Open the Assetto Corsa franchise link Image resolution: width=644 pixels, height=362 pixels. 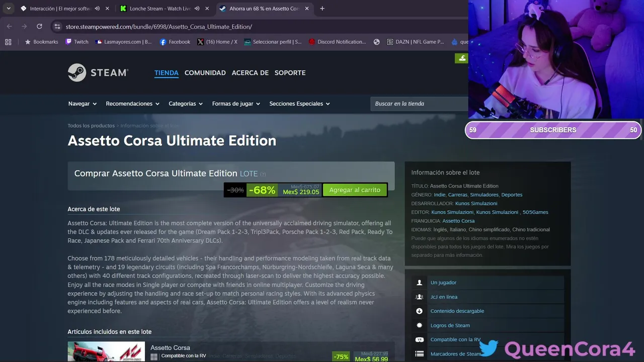coord(458,221)
